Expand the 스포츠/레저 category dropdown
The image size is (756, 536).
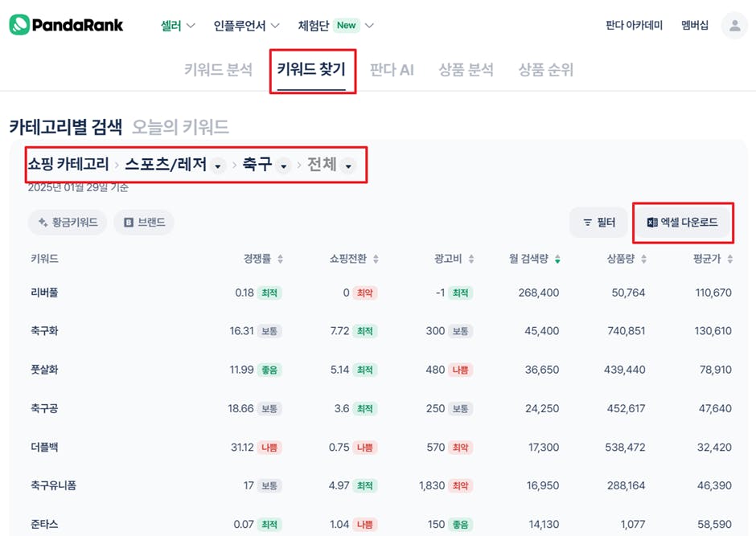coord(218,166)
